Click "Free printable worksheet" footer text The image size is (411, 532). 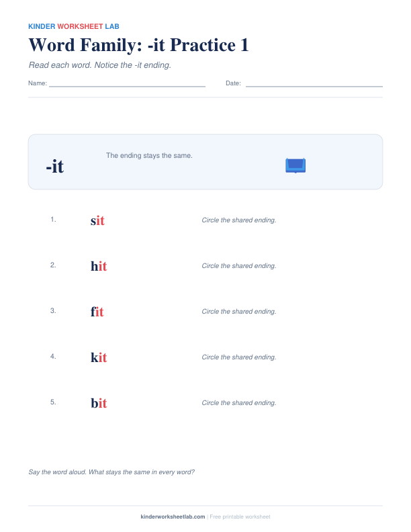pos(240,517)
